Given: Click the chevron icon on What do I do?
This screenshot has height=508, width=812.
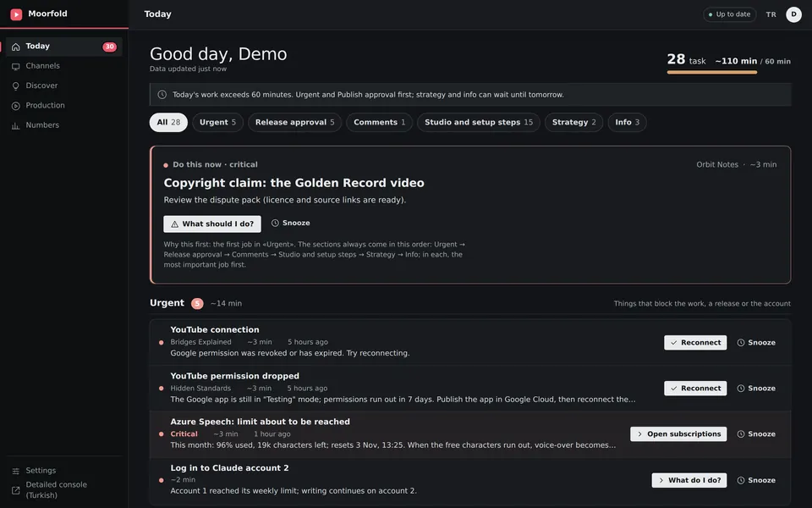Looking at the screenshot, I should click(x=661, y=480).
